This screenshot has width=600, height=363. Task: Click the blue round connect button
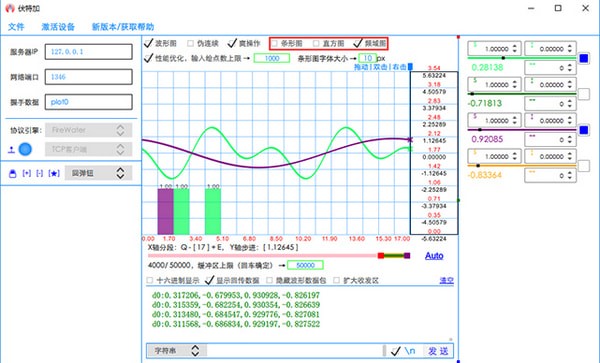click(x=25, y=149)
